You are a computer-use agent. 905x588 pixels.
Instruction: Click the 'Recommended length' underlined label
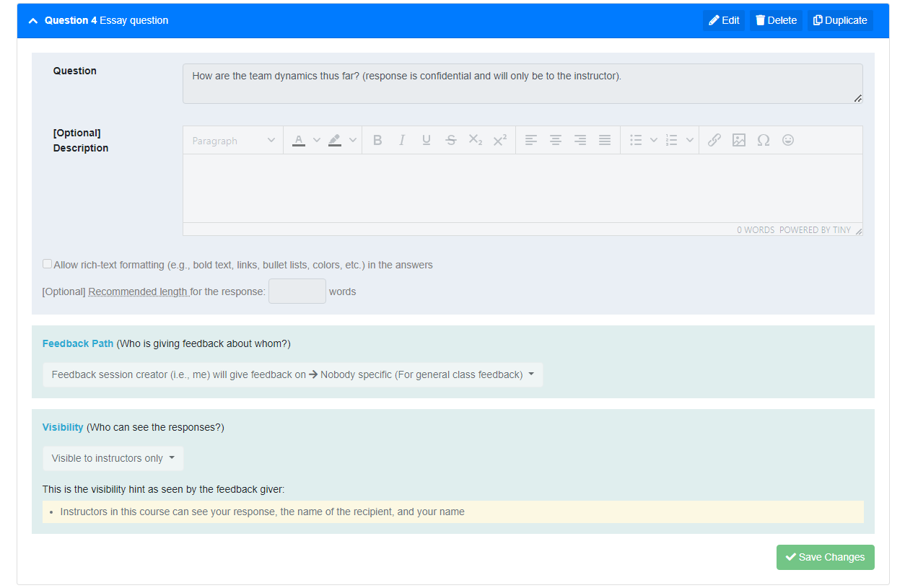point(139,292)
